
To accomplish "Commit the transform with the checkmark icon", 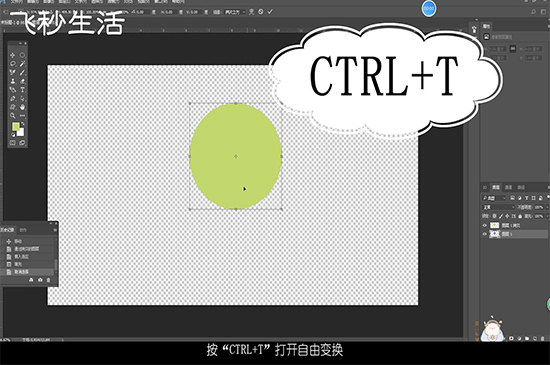I will pyautogui.click(x=270, y=12).
